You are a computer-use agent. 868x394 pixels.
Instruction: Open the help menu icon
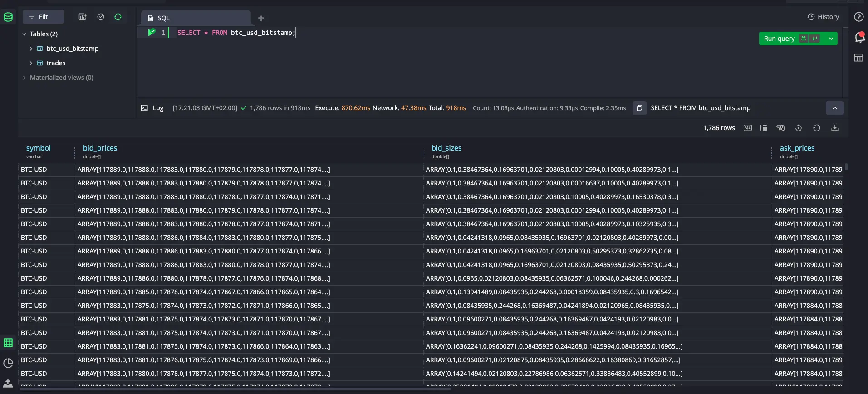[x=858, y=17]
